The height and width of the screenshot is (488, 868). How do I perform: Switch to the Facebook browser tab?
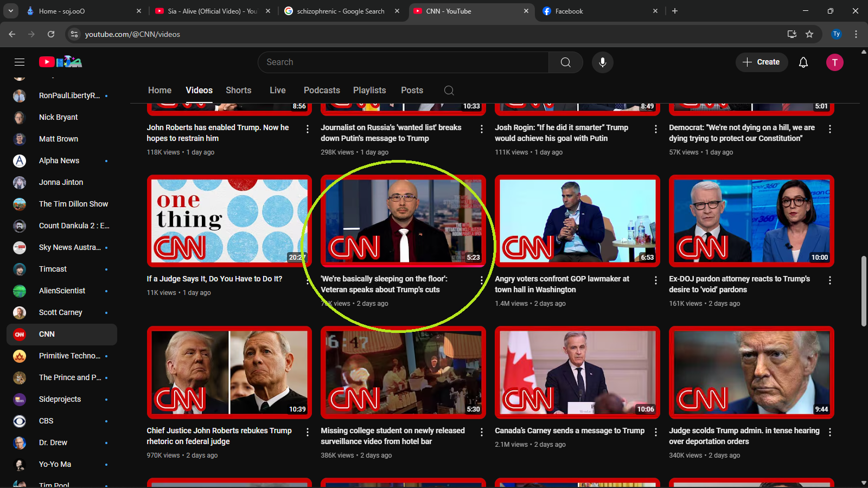pyautogui.click(x=601, y=11)
